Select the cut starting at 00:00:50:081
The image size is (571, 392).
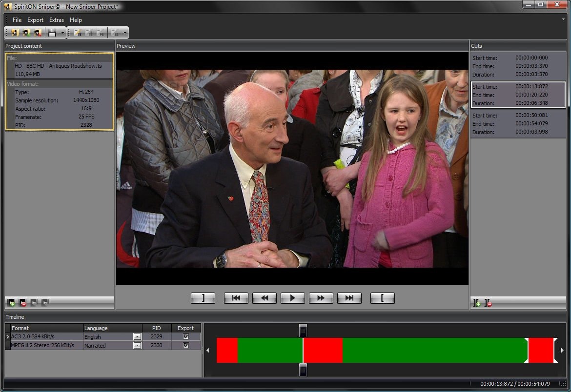pos(517,124)
